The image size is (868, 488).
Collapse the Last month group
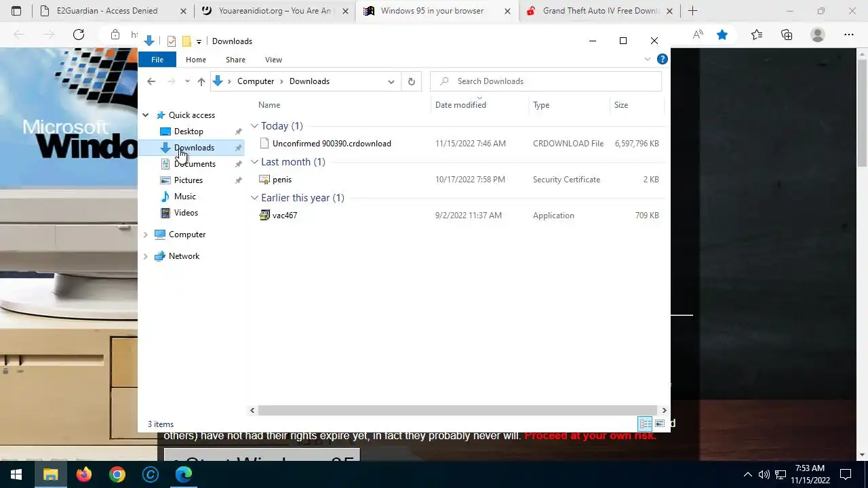click(254, 162)
